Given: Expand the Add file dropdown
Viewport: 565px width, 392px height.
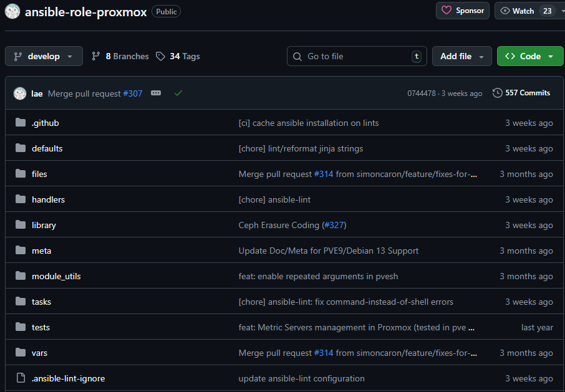Looking at the screenshot, I should point(461,56).
